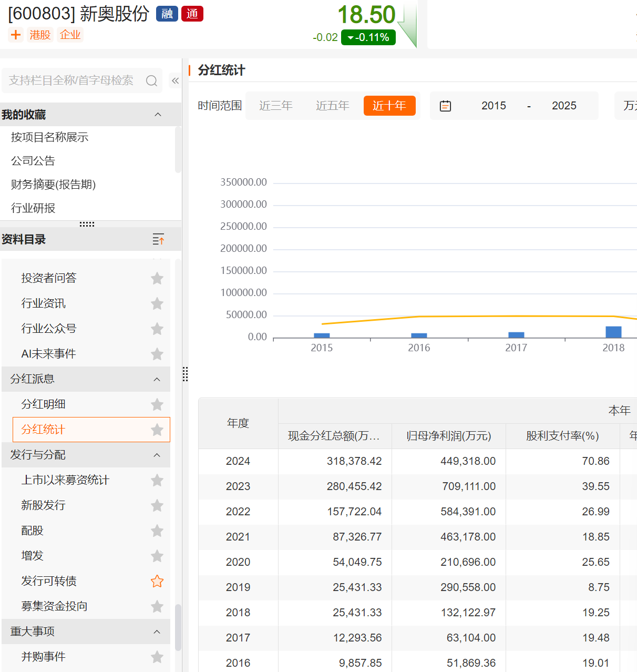637x672 pixels.
Task: Click the search magnifier icon
Action: coord(152,80)
